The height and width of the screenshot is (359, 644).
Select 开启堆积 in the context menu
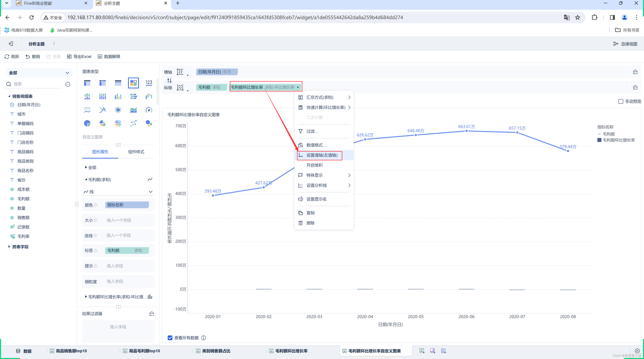click(x=324, y=165)
